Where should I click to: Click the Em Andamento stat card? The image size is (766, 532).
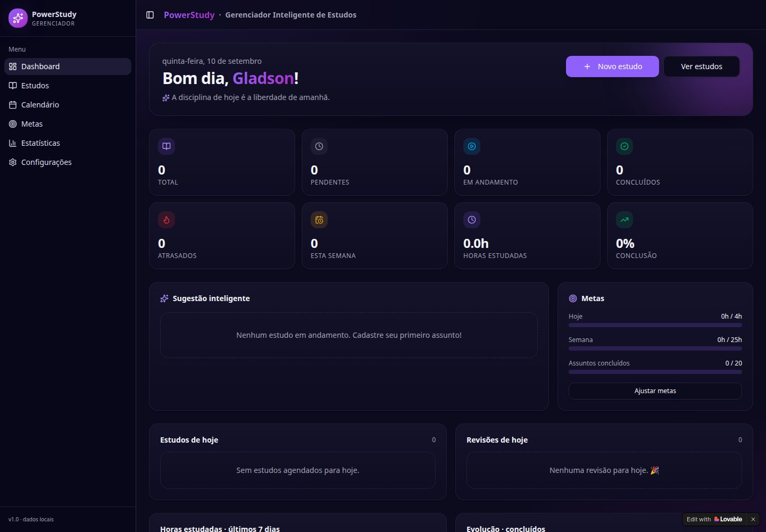pyautogui.click(x=527, y=162)
